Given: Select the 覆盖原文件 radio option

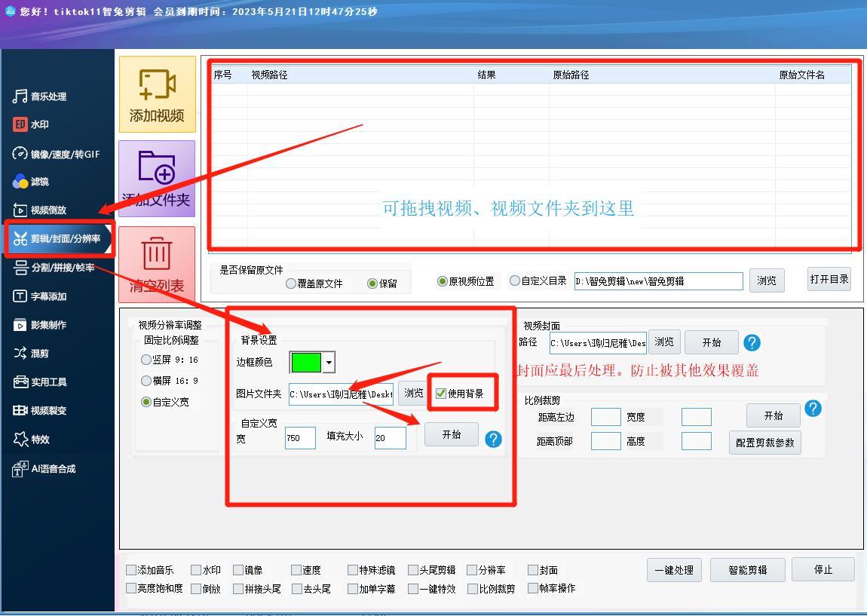Looking at the screenshot, I should coord(290,283).
